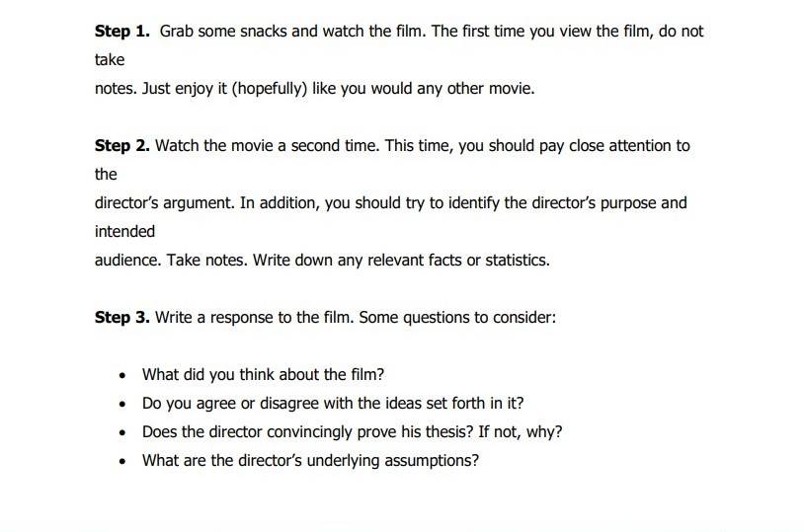
Task: Click 'Write a response to the film'
Action: tap(254, 318)
